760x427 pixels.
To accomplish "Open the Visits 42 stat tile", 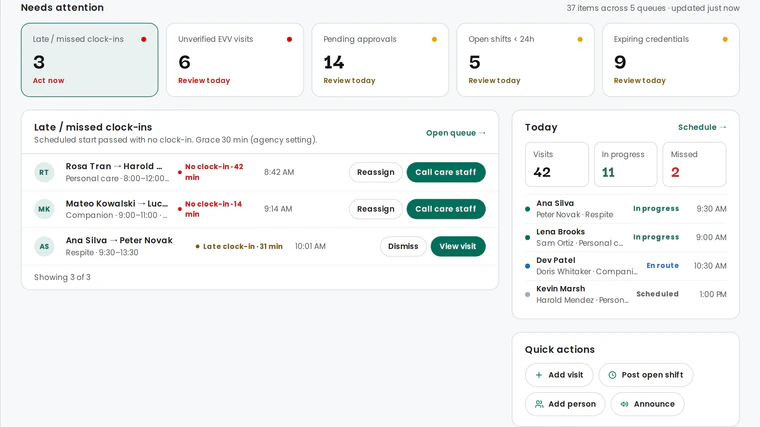I will 556,164.
